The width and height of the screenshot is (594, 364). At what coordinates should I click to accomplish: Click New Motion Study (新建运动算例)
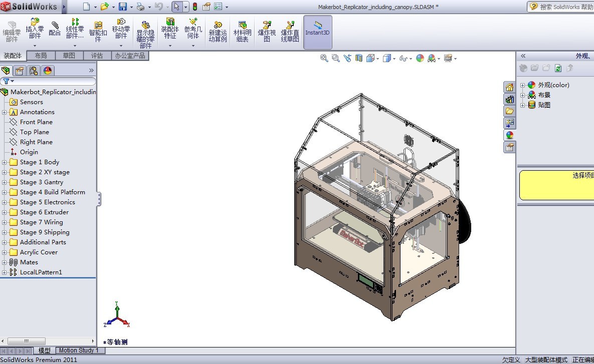pyautogui.click(x=218, y=32)
